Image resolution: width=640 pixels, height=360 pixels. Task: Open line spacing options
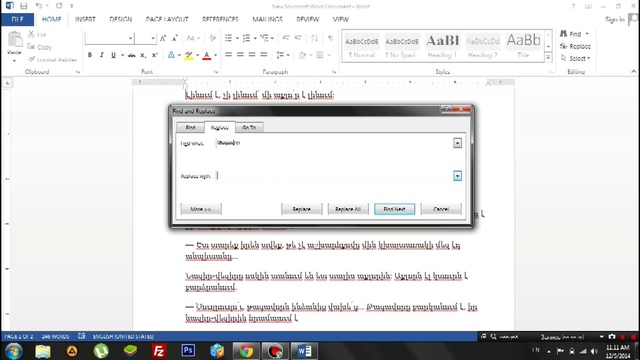(x=280, y=55)
